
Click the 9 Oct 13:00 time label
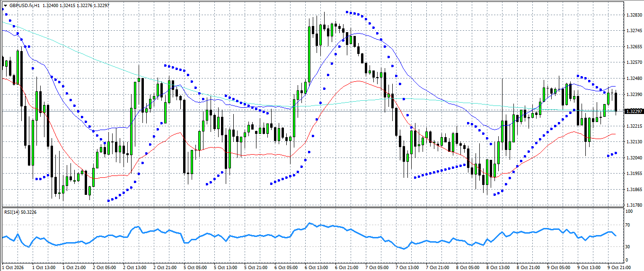click(x=589, y=267)
